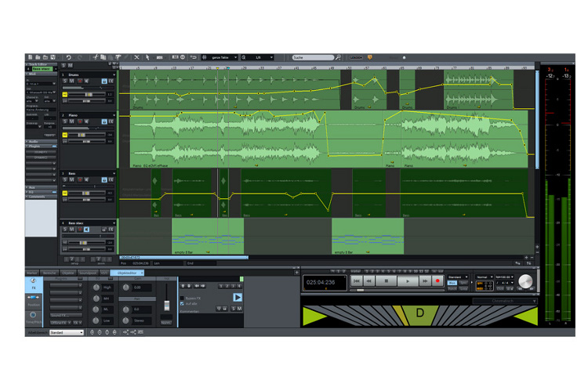Switch to the Soundpool tab
The image size is (588, 387).
point(88,273)
